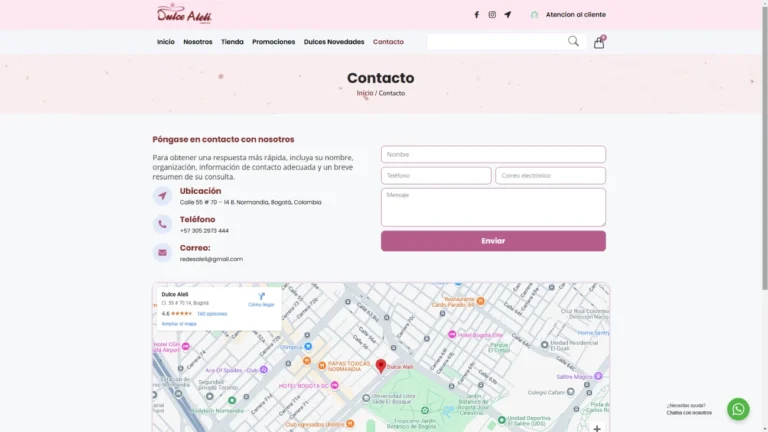Image resolution: width=768 pixels, height=432 pixels.
Task: Click the Olímpica store map marker
Action: tap(308, 346)
